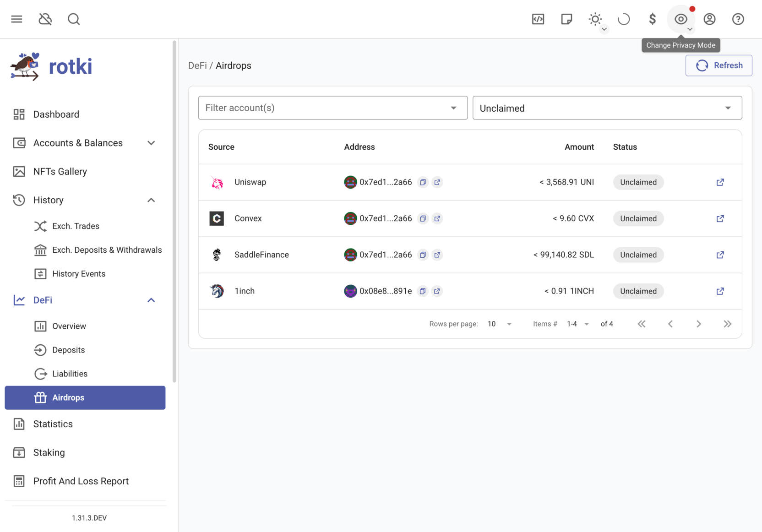Copy the 1inch row address
762x532 pixels.
423,291
